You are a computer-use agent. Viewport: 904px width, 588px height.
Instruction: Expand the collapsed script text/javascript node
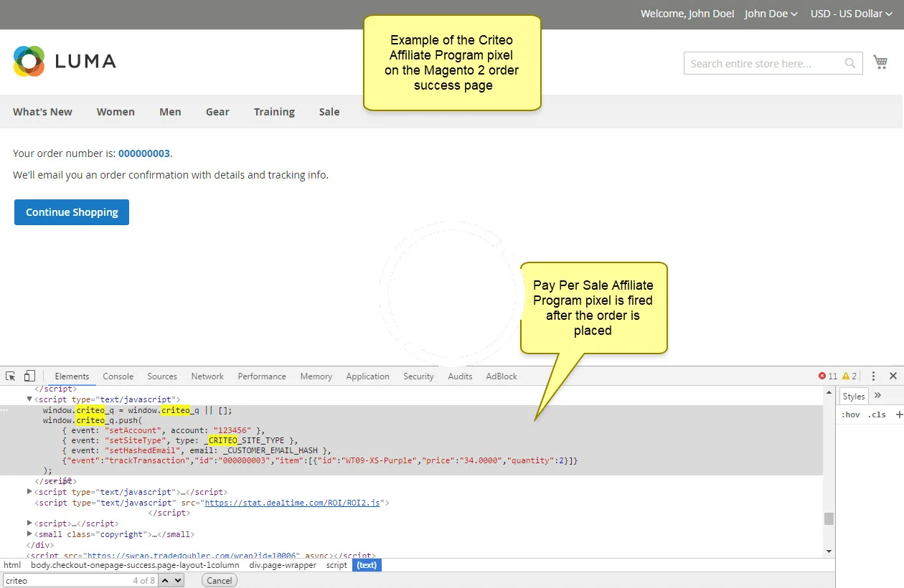click(30, 492)
